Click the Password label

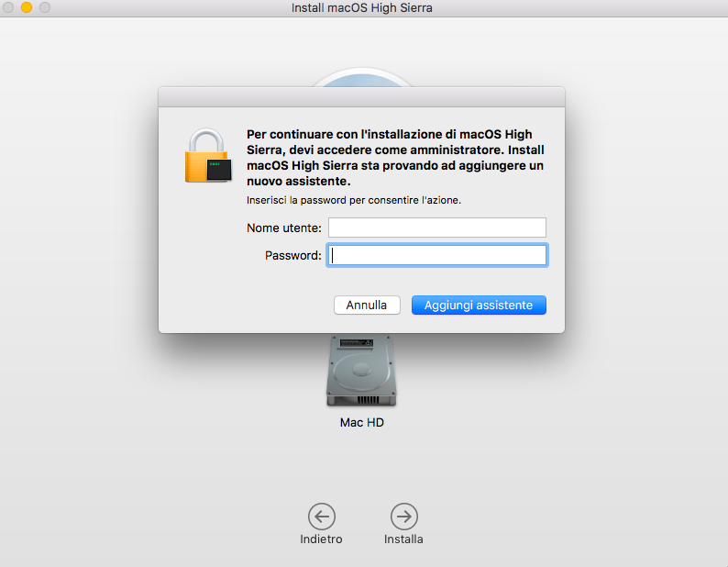(x=293, y=256)
